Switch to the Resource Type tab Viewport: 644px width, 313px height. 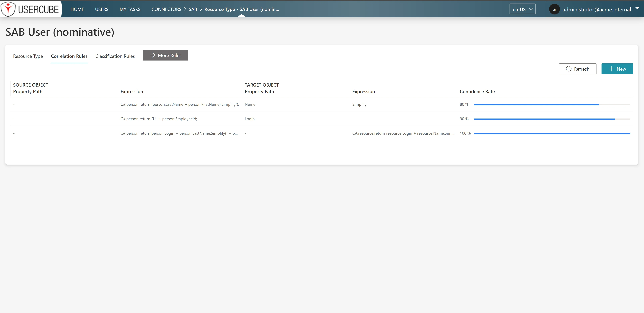28,56
